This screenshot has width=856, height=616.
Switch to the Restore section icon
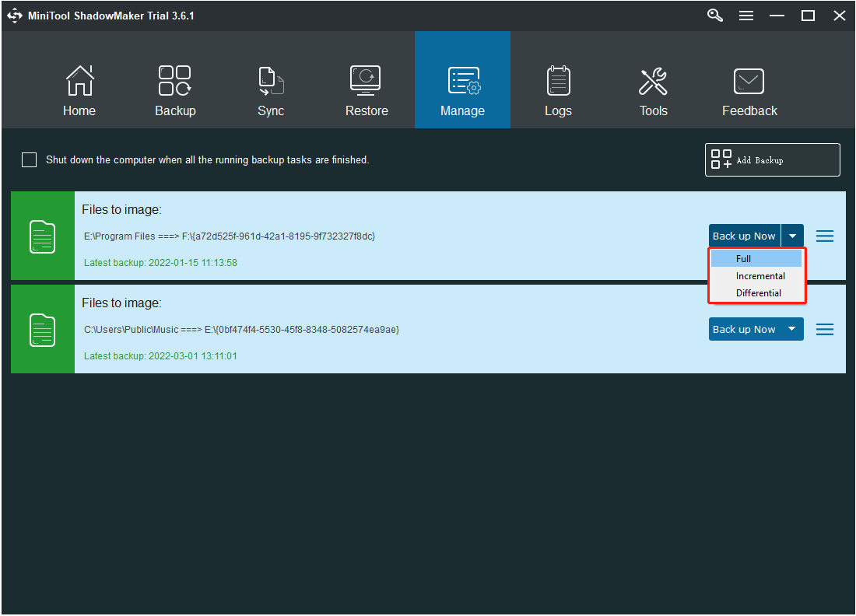(x=366, y=82)
